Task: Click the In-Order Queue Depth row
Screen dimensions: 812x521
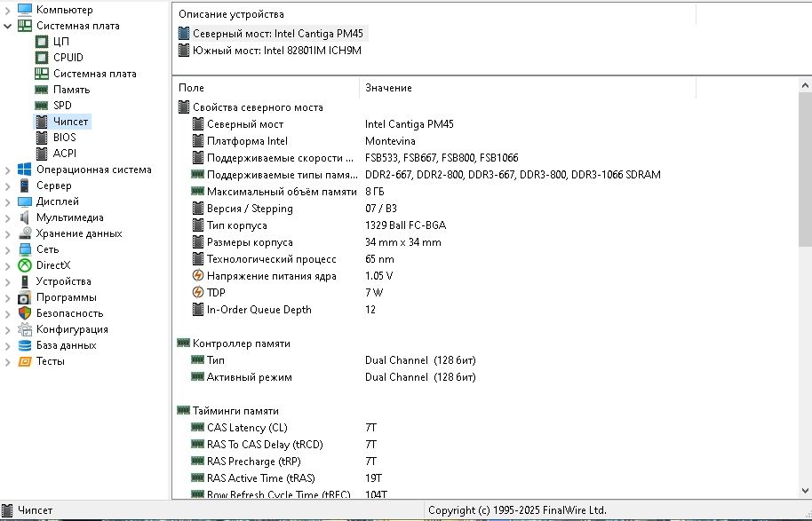Action: tap(442, 310)
